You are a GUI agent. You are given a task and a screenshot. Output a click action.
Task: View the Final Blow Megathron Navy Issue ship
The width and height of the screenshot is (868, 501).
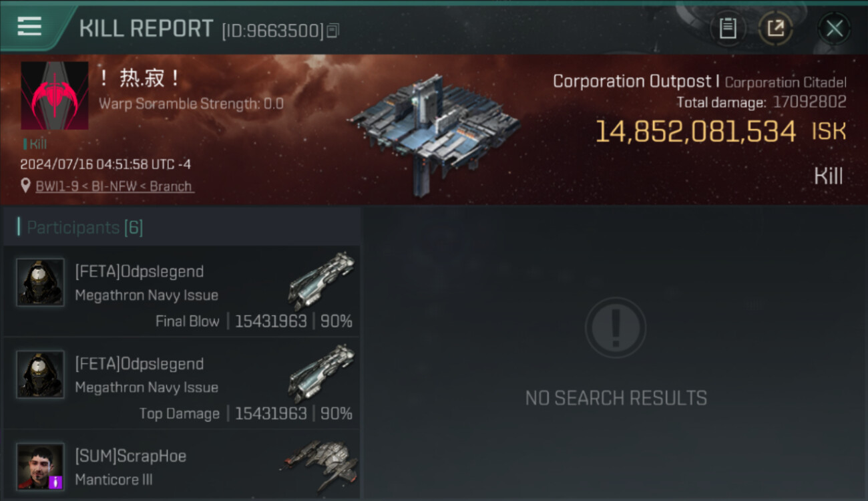click(x=322, y=281)
